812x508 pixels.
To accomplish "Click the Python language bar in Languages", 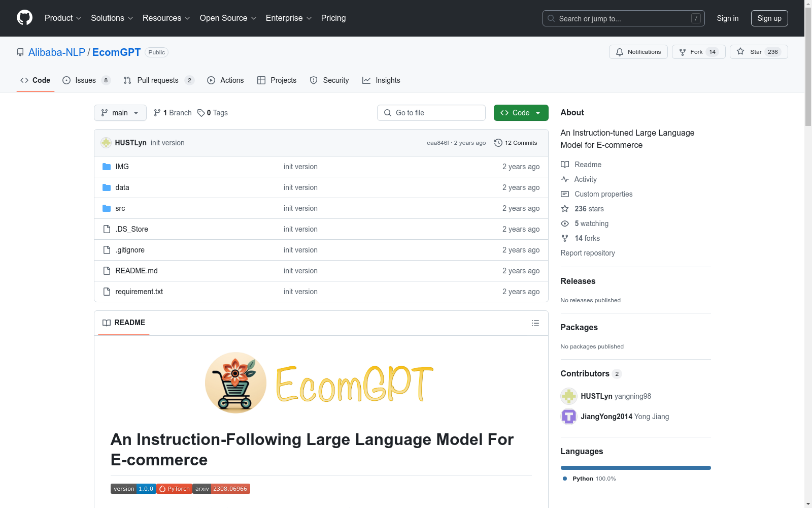I will coord(636,468).
